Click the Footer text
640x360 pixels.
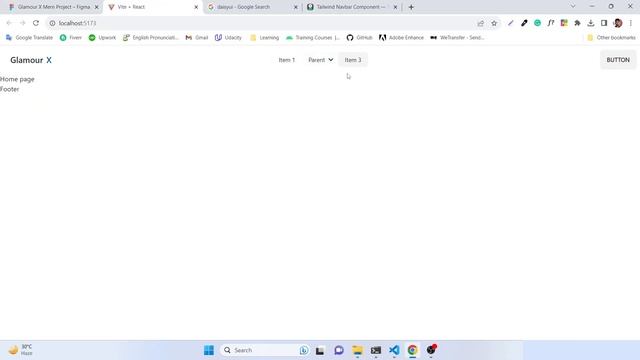point(9,89)
